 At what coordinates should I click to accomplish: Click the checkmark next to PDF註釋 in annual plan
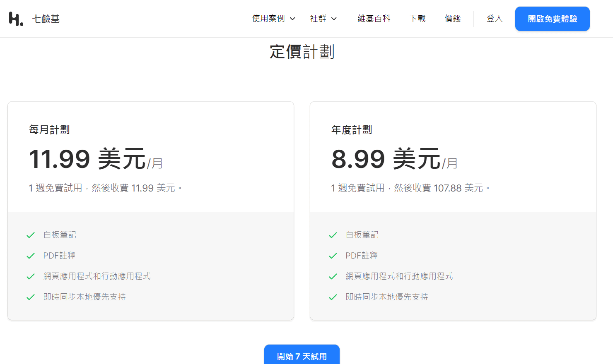tap(333, 255)
